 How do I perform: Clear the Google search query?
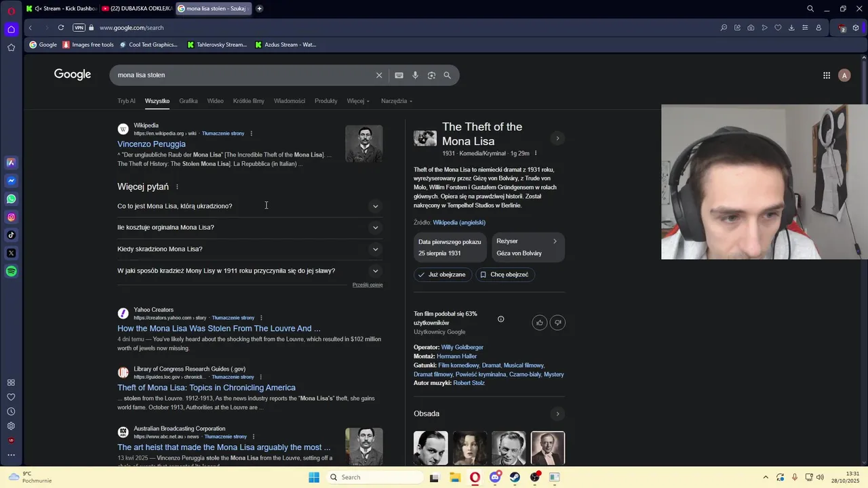click(x=379, y=75)
